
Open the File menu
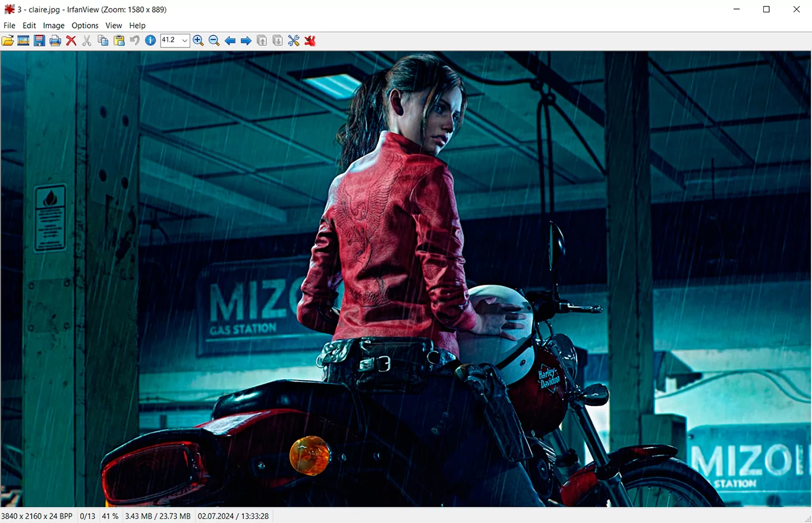(10, 26)
